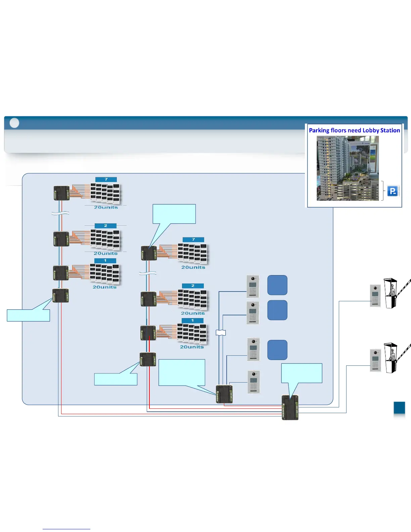Click the break symbol on the lobby station wires

tap(221, 333)
